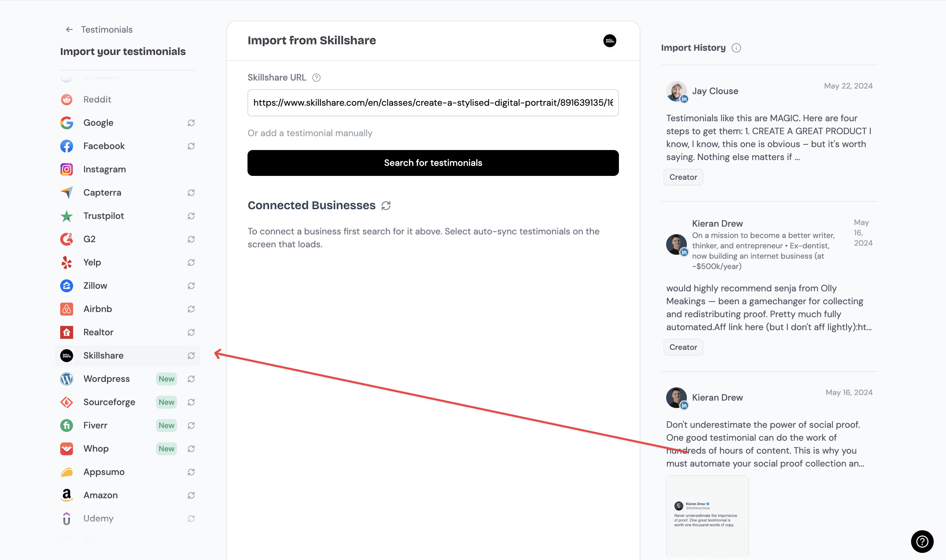This screenshot has height=560, width=946.
Task: Click the Skillshare sidebar icon
Action: 66,355
